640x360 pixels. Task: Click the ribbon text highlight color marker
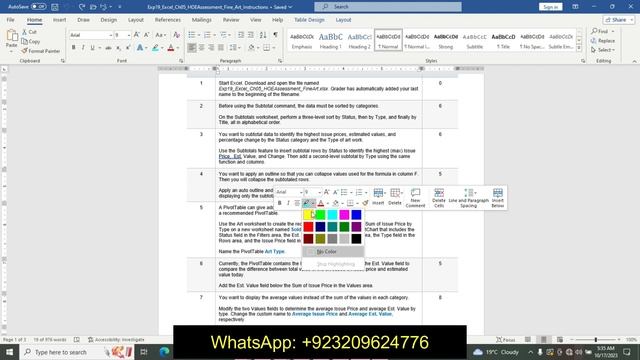[x=155, y=48]
